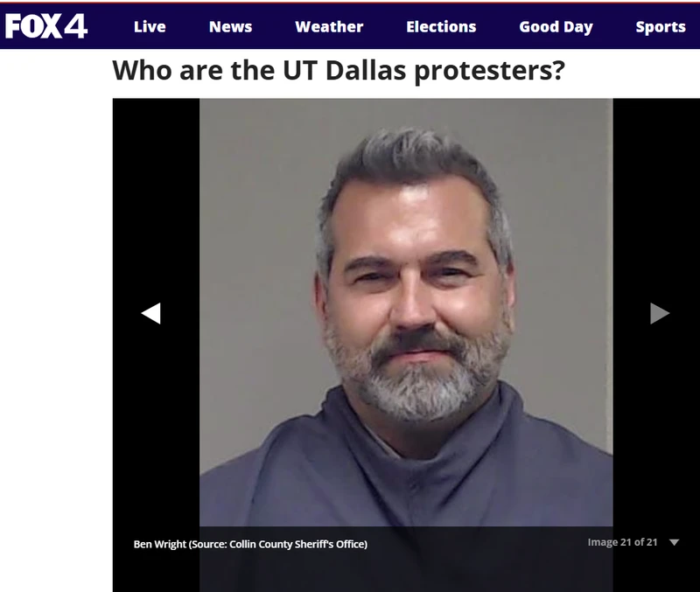The width and height of the screenshot is (700, 592).
Task: Open the News section
Action: coord(230,27)
